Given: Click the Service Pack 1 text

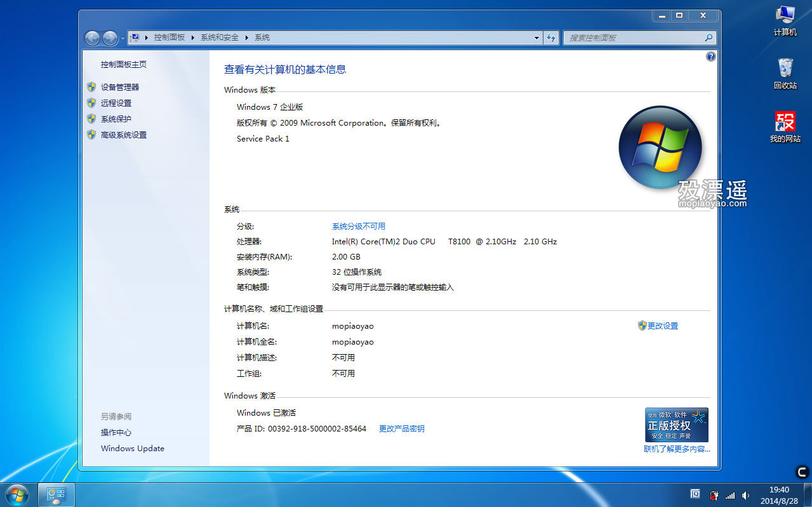Looking at the screenshot, I should point(263,138).
